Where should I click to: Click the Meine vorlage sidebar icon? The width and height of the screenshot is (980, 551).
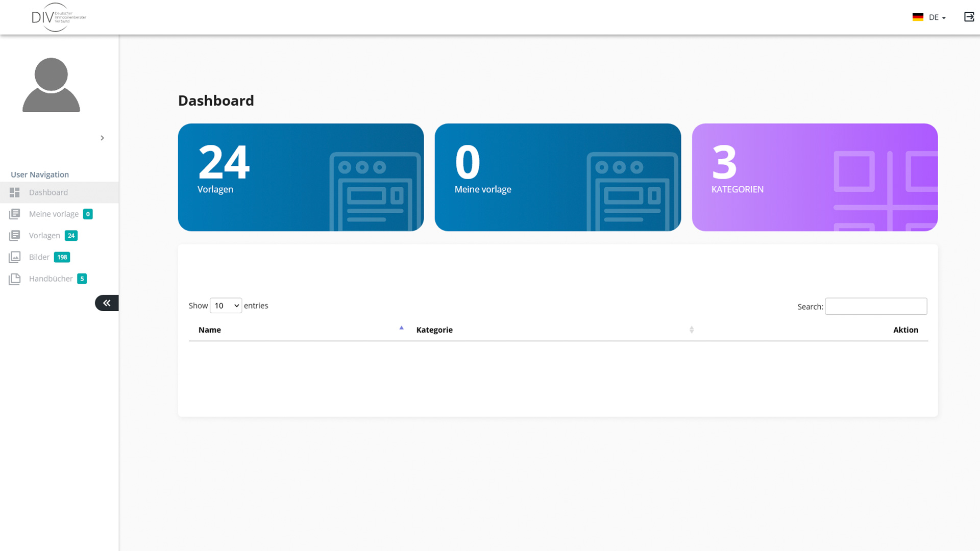point(14,214)
